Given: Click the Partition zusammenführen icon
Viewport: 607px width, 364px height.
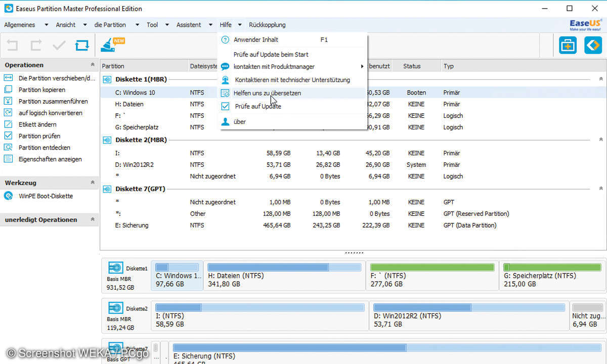Looking at the screenshot, I should pos(8,101).
